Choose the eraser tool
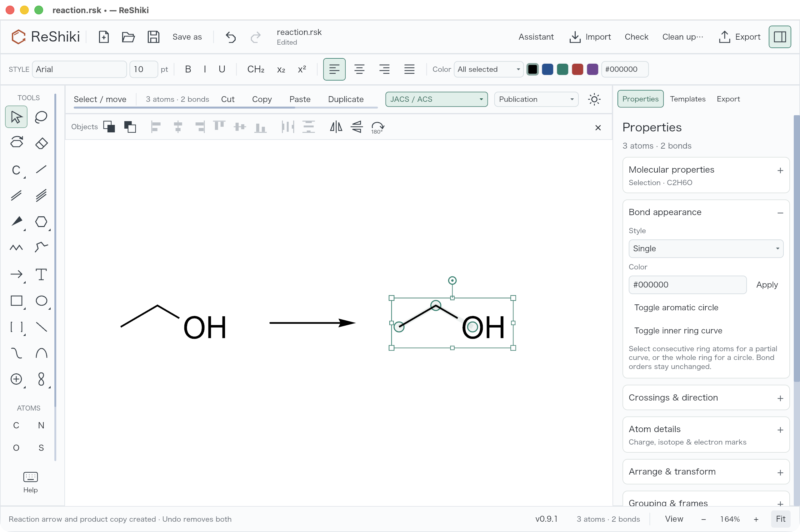The width and height of the screenshot is (800, 532). coord(41,143)
